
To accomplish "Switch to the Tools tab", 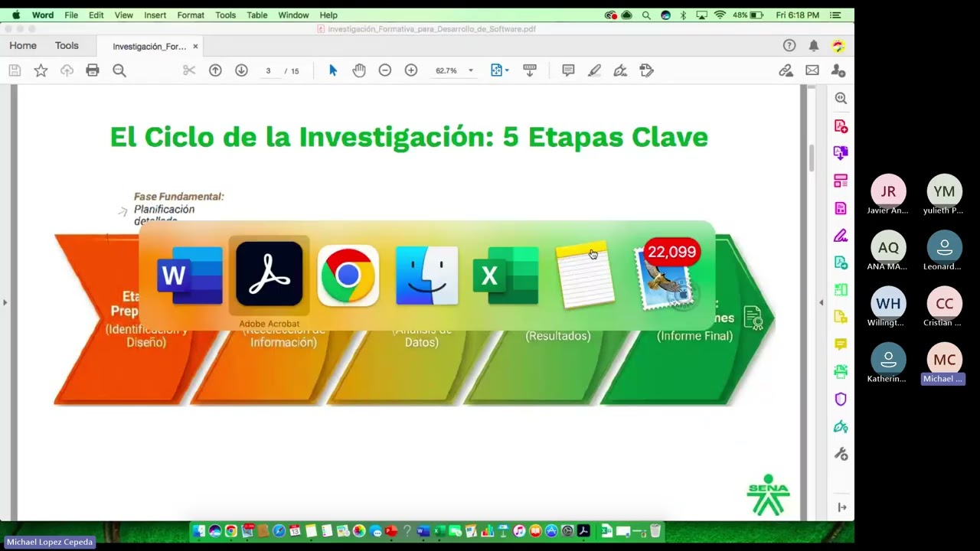I will 67,46.
